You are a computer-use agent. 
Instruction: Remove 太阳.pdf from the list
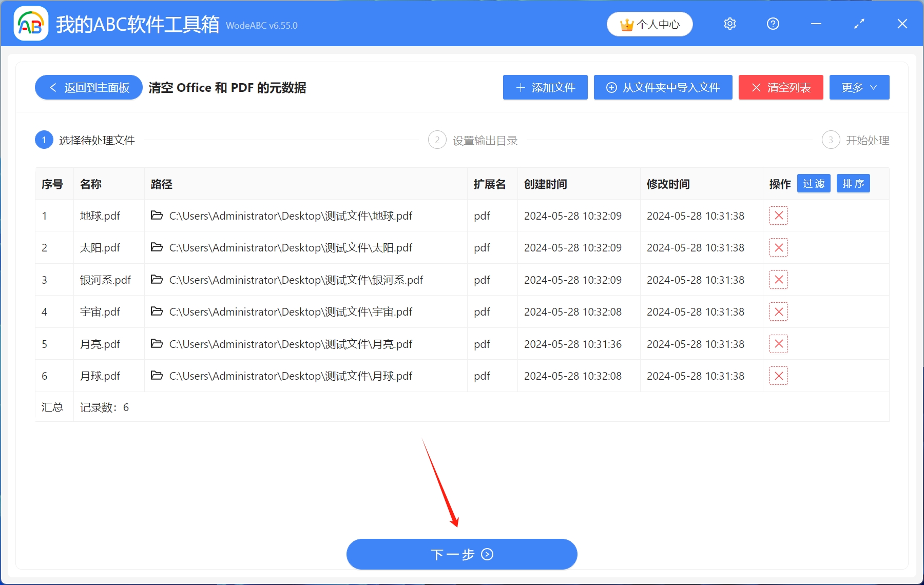(778, 247)
